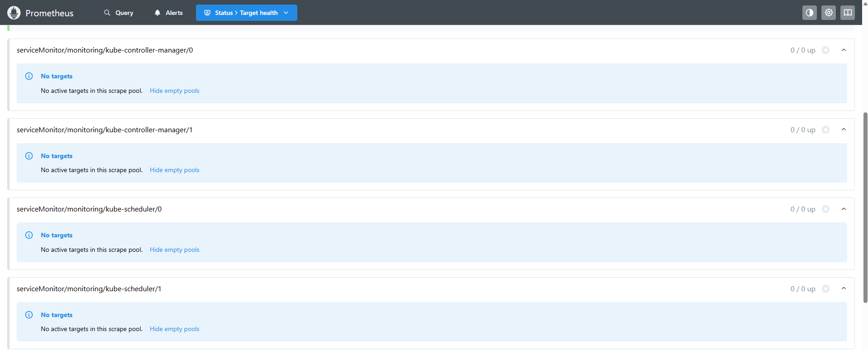Collapse kube-scheduler/1 pool chevron
The width and height of the screenshot is (868, 351).
(x=844, y=288)
